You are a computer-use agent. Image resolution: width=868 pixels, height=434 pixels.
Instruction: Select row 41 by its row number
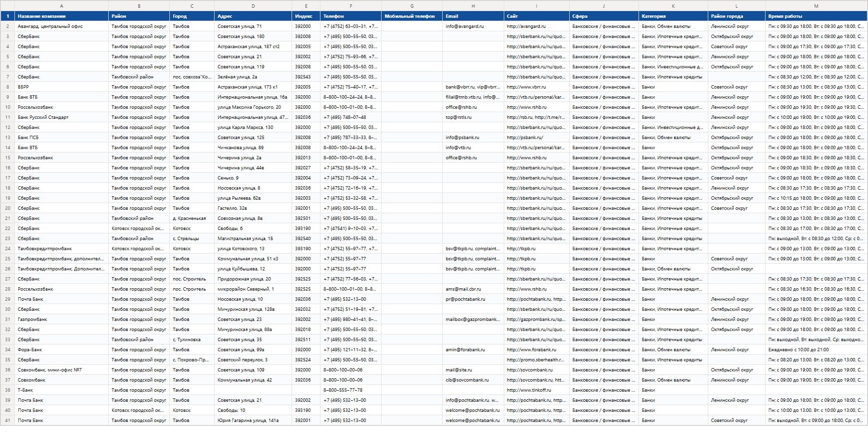point(8,421)
